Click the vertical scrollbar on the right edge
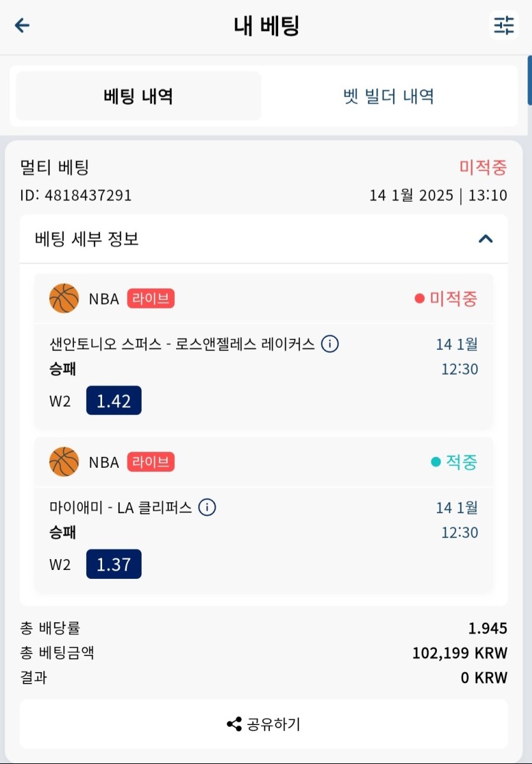This screenshot has width=532, height=764. (x=529, y=80)
